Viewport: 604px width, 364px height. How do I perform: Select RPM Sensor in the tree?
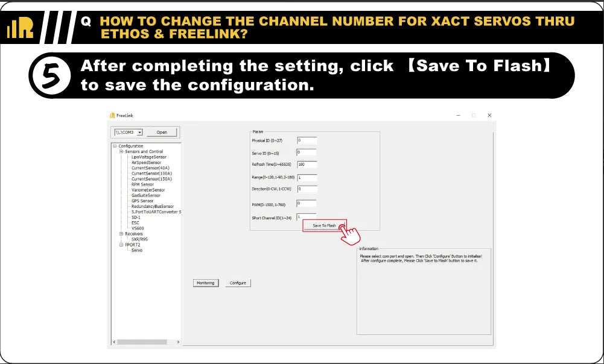142,184
